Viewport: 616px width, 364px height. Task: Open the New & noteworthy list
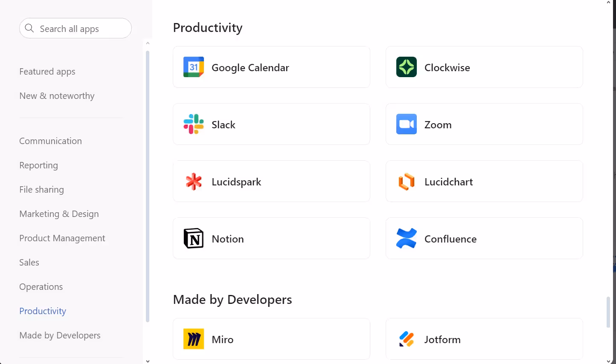pyautogui.click(x=57, y=95)
